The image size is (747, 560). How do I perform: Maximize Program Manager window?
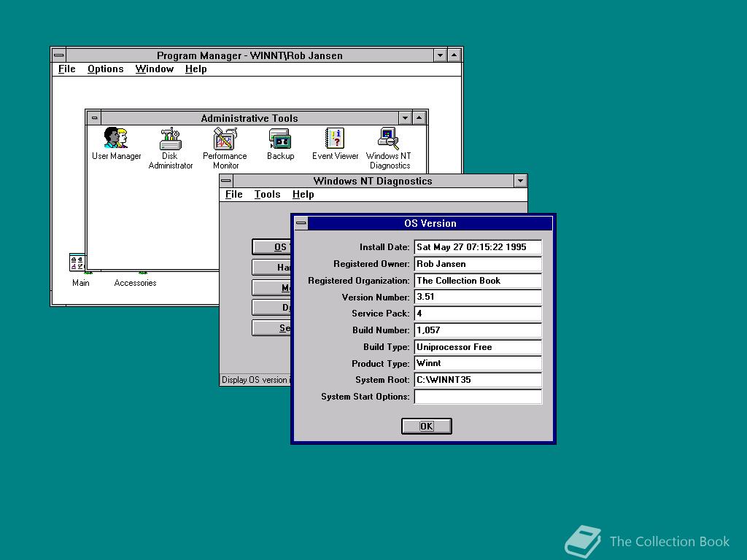point(454,55)
